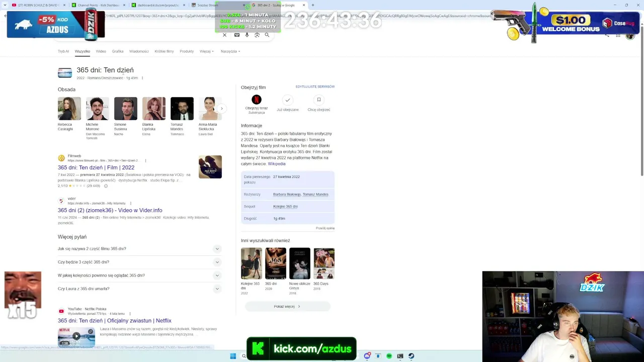Submit search with the magnifying glass icon
The image size is (644, 362).
pyautogui.click(x=267, y=35)
